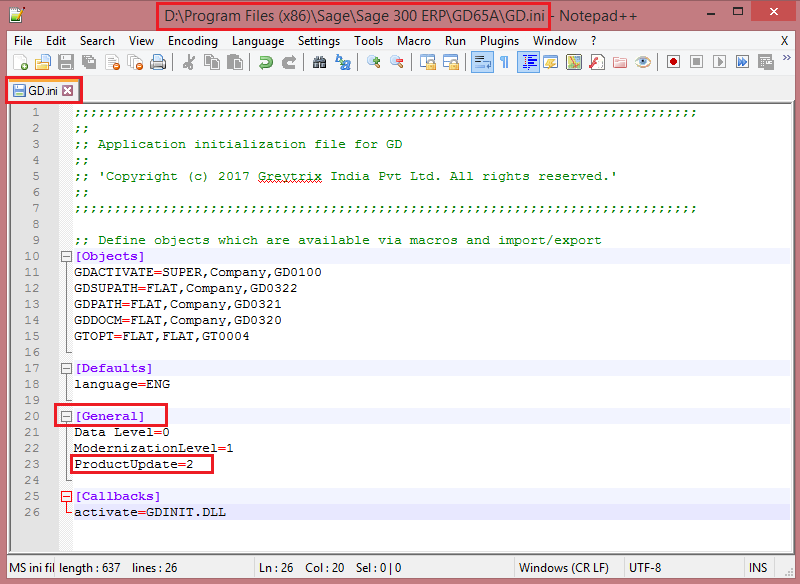
Task: Click the Redo arrow icon
Action: point(289,62)
